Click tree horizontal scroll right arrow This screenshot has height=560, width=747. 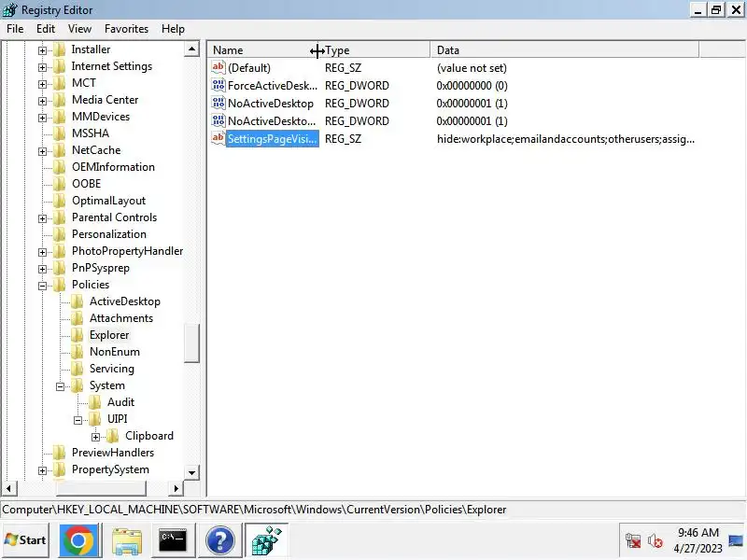pyautogui.click(x=176, y=488)
